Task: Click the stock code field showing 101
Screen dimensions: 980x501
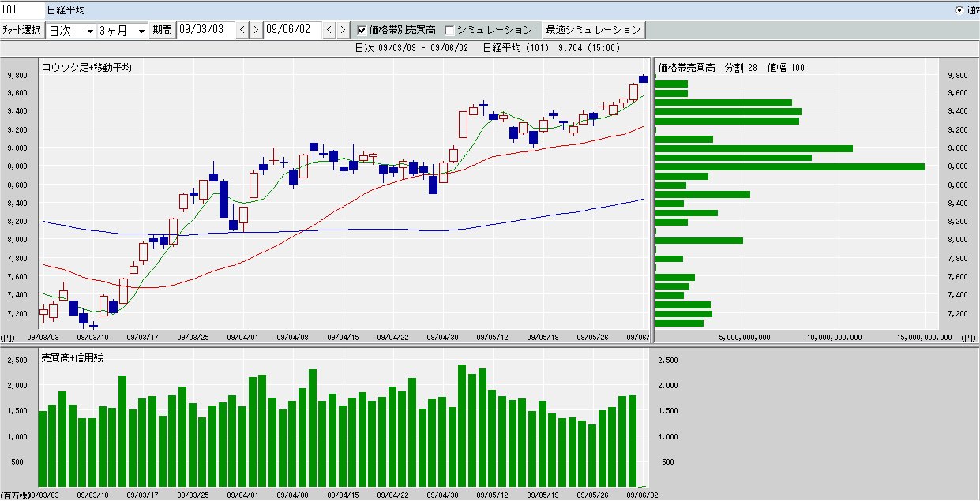Action: pos(21,10)
